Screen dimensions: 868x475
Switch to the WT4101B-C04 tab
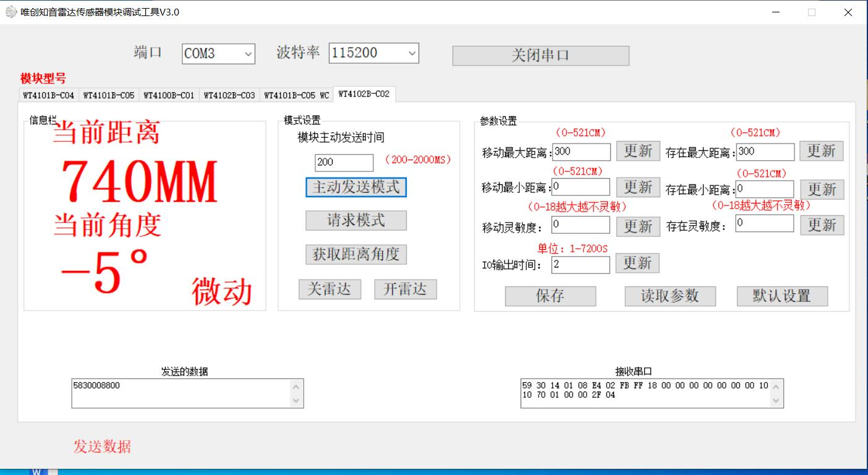(48, 95)
